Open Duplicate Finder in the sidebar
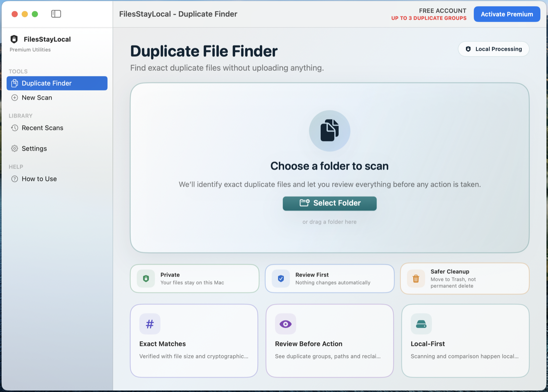Viewport: 548px width, 392px height. [57, 83]
